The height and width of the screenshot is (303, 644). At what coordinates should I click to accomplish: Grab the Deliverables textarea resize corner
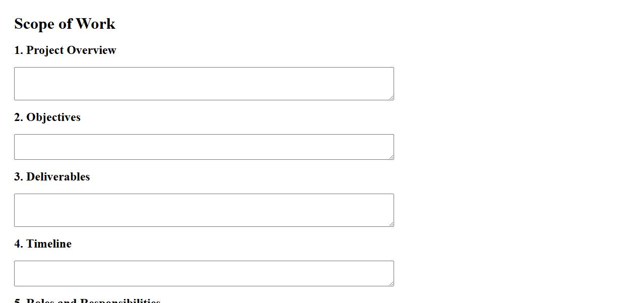391,223
